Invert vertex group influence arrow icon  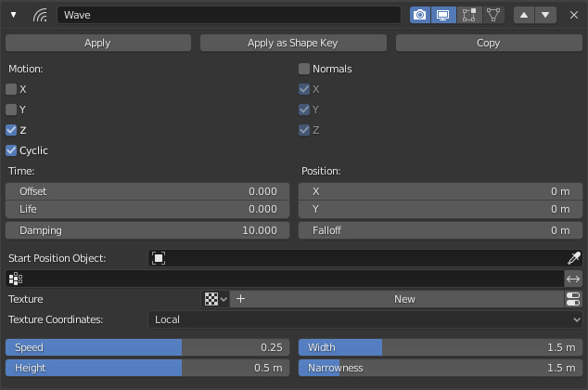click(x=573, y=279)
